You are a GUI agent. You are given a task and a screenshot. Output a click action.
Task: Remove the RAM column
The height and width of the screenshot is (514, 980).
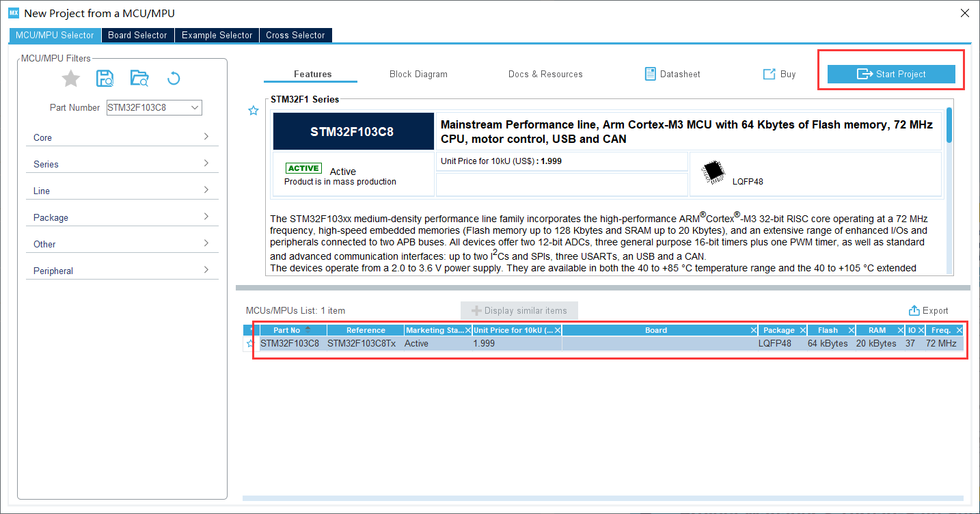900,330
